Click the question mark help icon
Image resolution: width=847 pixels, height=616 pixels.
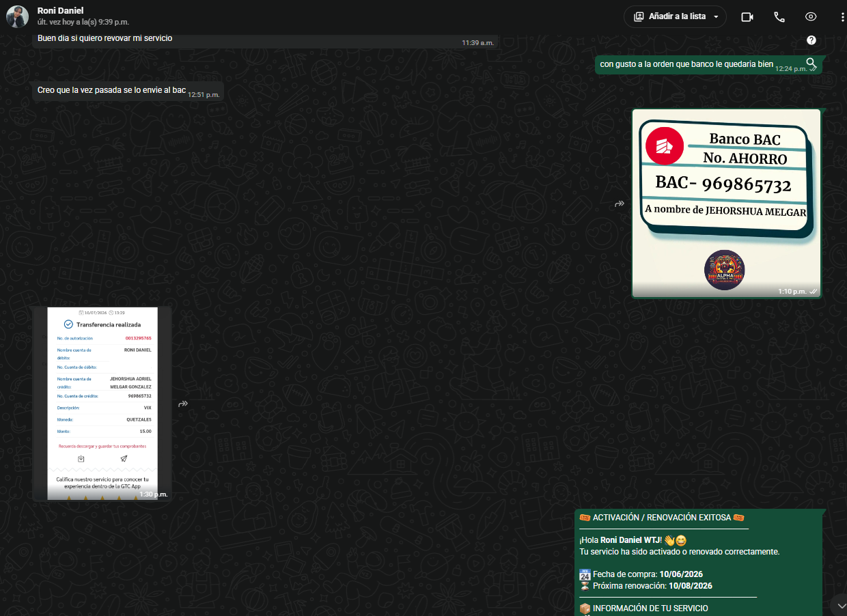[x=811, y=40]
